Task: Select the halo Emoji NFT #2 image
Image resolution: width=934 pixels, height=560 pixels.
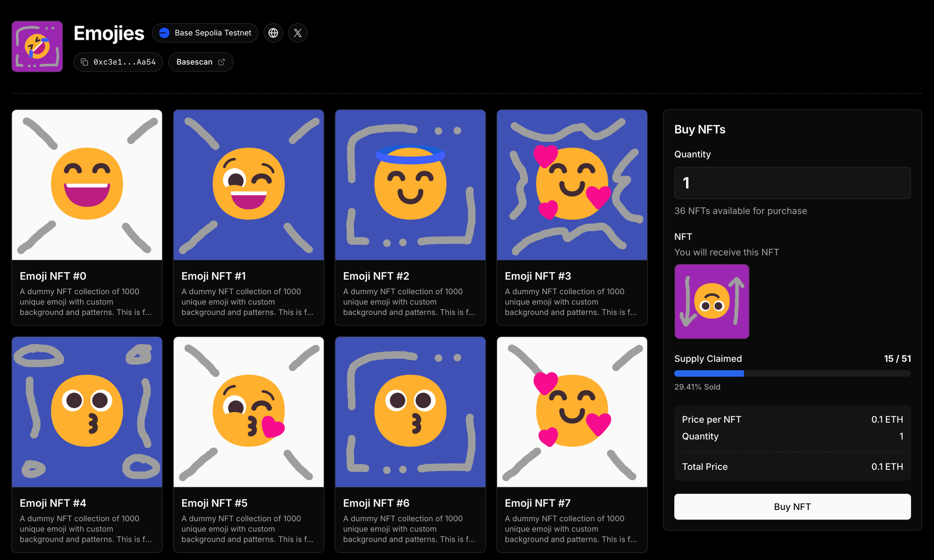Action: coord(410,185)
